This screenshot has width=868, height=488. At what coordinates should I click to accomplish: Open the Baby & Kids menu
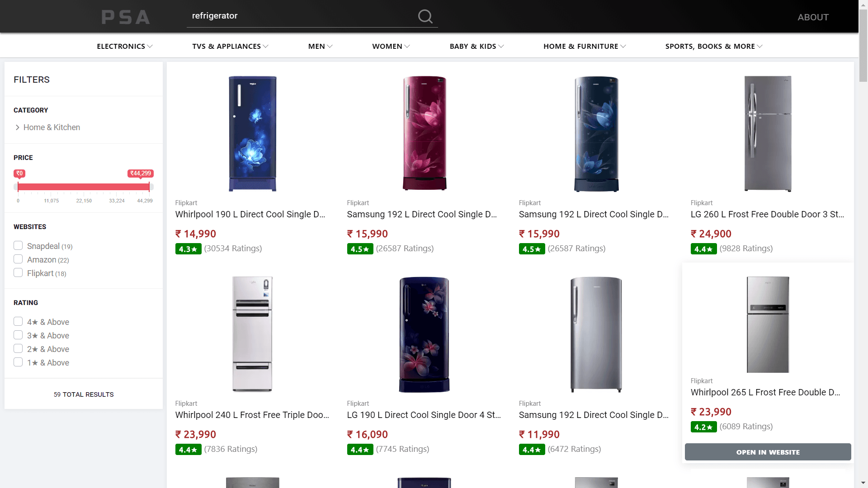click(476, 47)
